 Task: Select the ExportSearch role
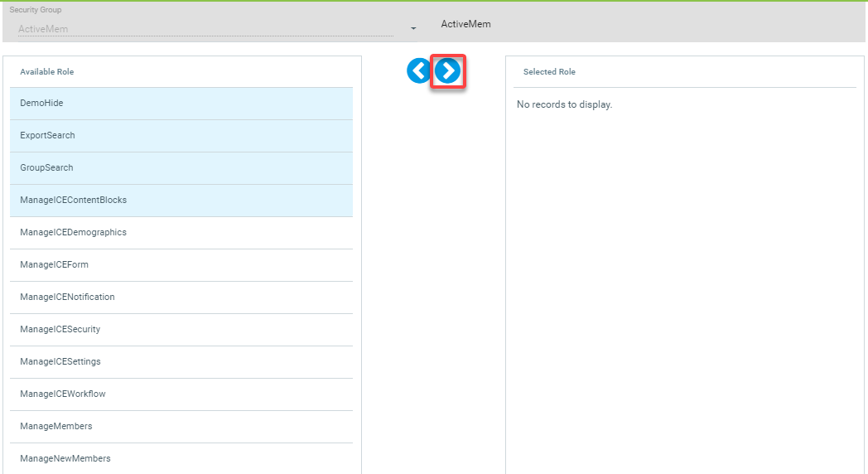tap(181, 136)
